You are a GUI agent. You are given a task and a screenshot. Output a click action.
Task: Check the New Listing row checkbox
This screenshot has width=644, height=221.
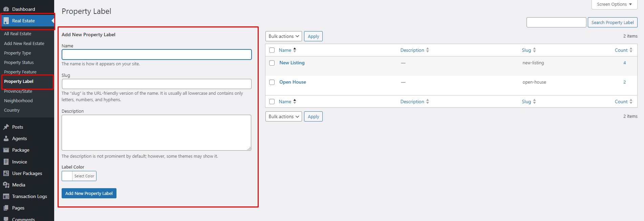click(272, 63)
